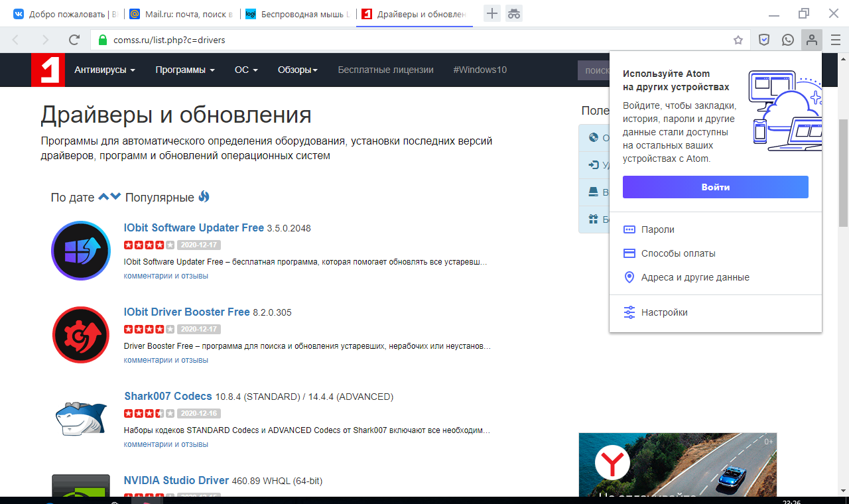Expand the Программы dropdown menu
The width and height of the screenshot is (849, 504).
point(185,70)
